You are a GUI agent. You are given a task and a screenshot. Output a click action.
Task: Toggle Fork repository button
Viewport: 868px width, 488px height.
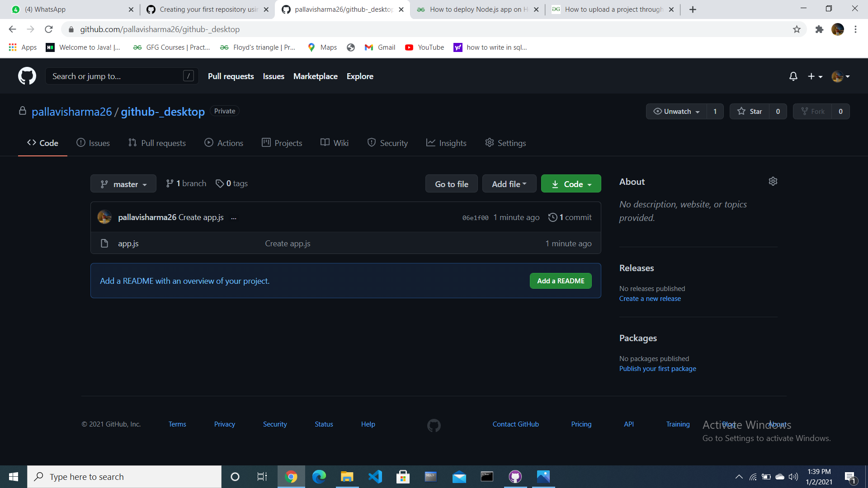pos(821,112)
